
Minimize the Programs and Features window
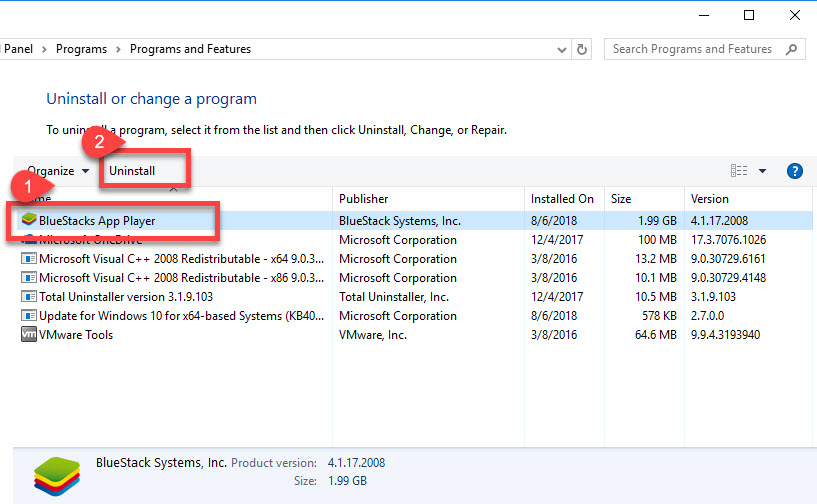[x=704, y=15]
